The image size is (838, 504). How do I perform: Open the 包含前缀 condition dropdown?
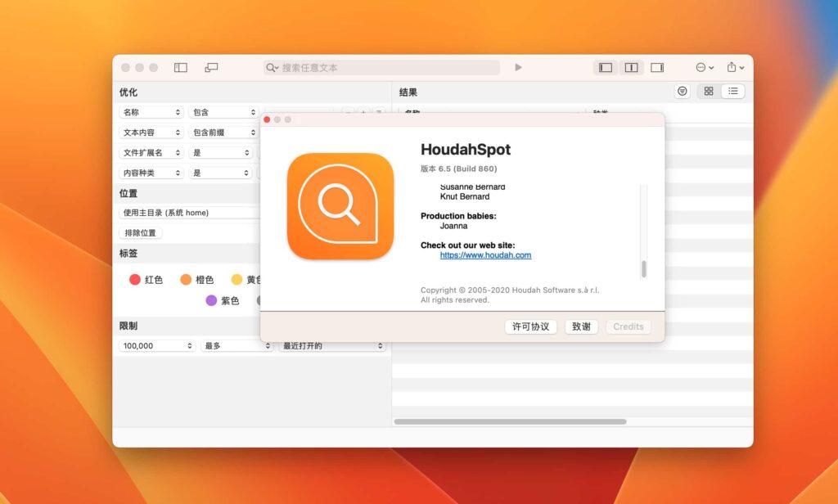223,132
